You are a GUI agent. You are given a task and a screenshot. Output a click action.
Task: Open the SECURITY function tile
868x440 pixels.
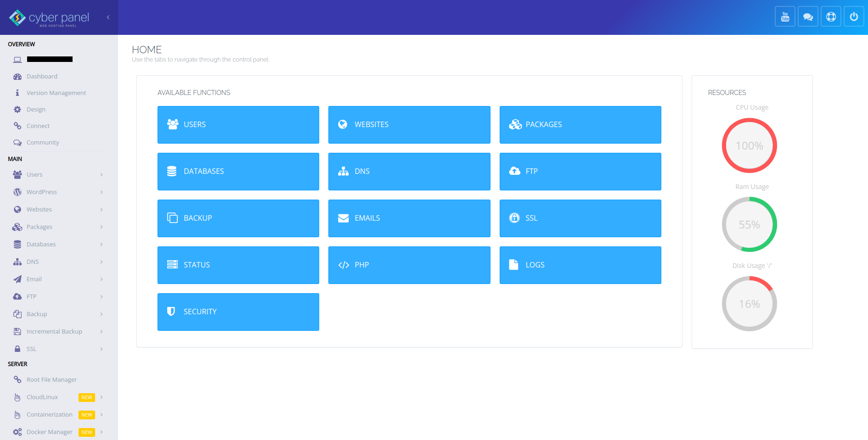tap(238, 312)
